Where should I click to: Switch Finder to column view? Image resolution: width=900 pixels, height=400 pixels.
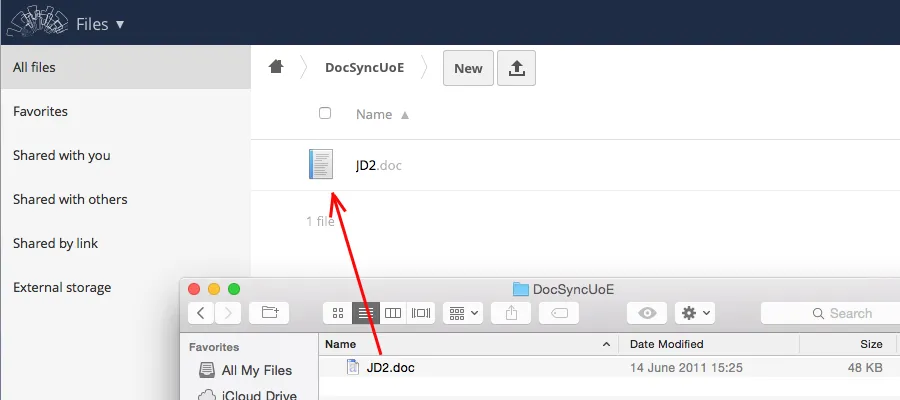[x=393, y=313]
